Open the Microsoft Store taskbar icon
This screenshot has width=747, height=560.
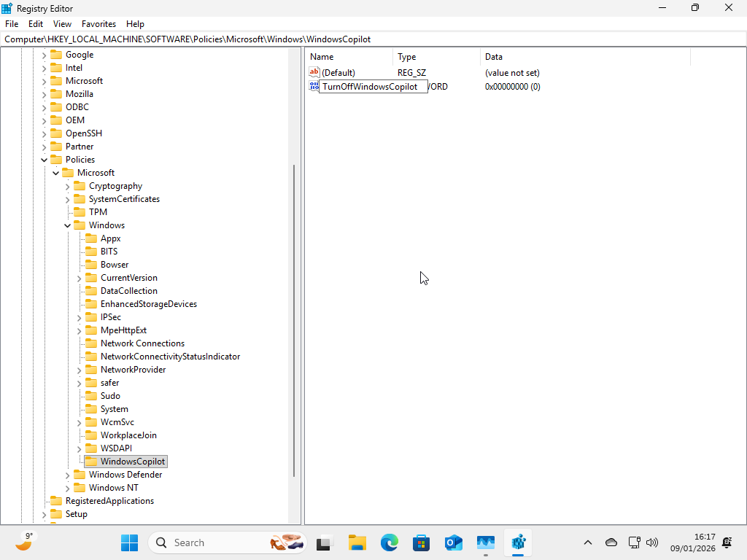[421, 542]
